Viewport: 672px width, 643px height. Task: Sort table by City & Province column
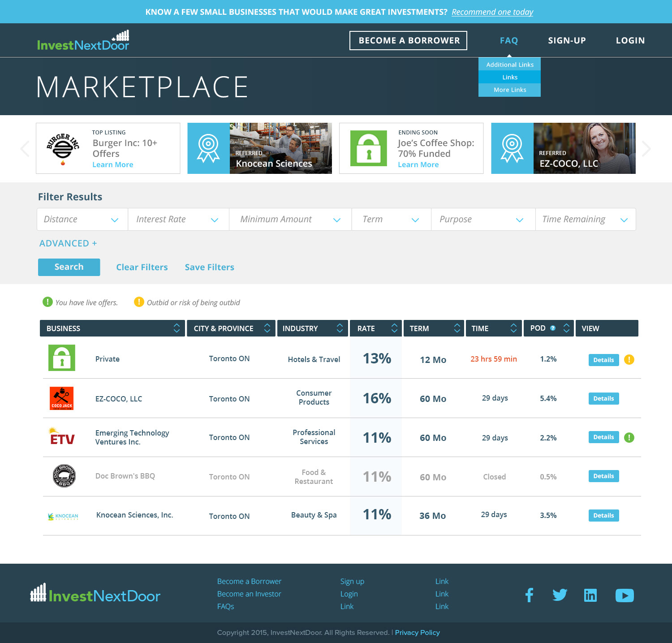[267, 328]
